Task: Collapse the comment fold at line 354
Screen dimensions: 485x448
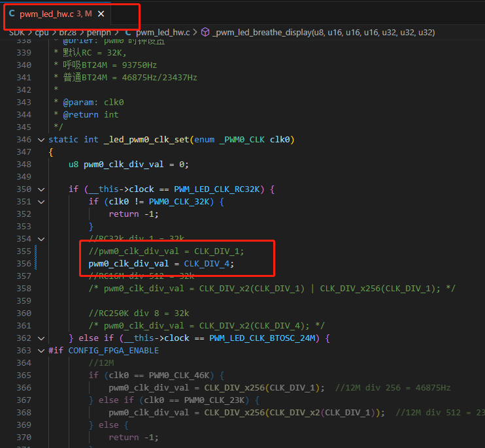Action: (41, 239)
